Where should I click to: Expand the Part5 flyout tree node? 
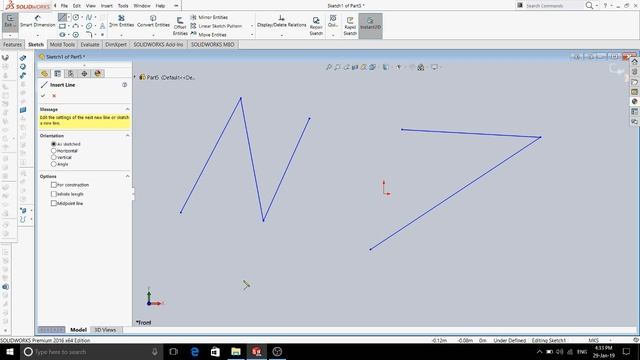[x=135, y=77]
